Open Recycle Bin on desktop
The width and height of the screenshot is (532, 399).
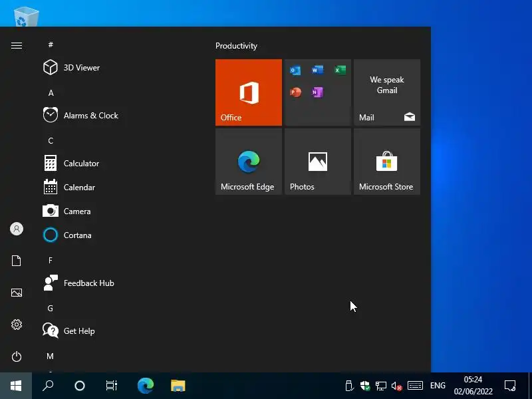(x=26, y=17)
